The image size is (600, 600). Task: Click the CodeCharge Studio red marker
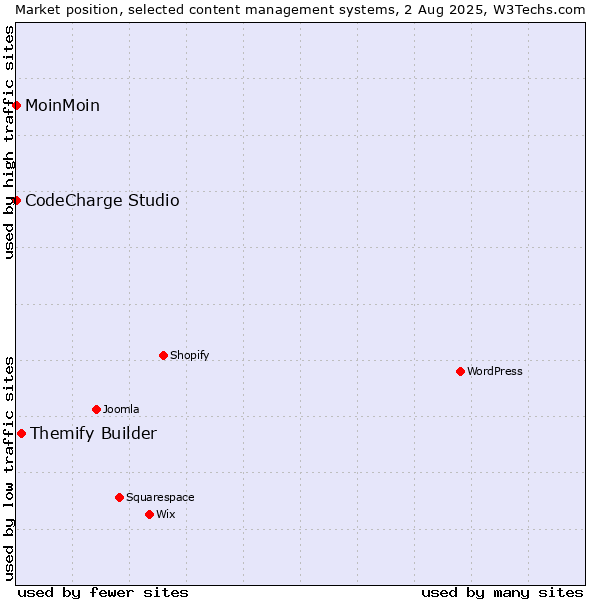click(x=16, y=201)
